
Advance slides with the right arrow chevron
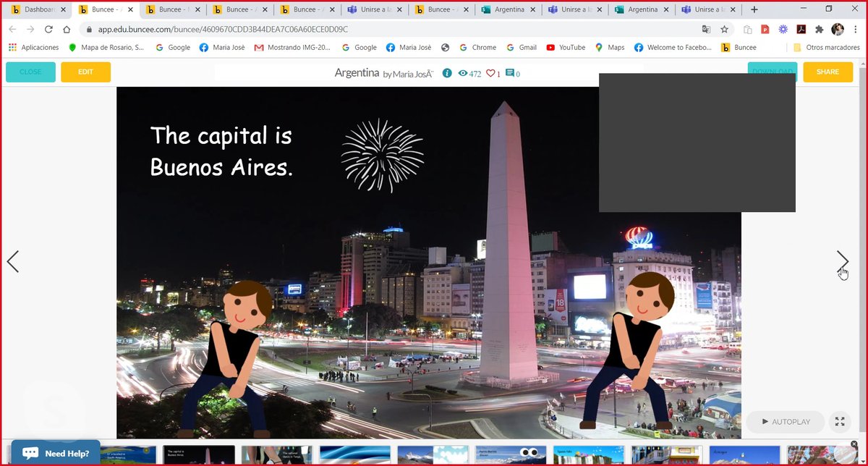[x=842, y=261]
